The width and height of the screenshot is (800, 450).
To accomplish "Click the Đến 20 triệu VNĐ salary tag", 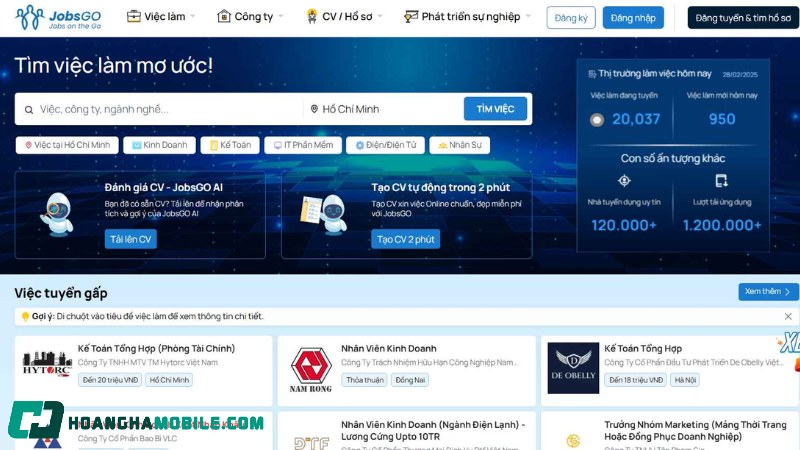I will 110,380.
